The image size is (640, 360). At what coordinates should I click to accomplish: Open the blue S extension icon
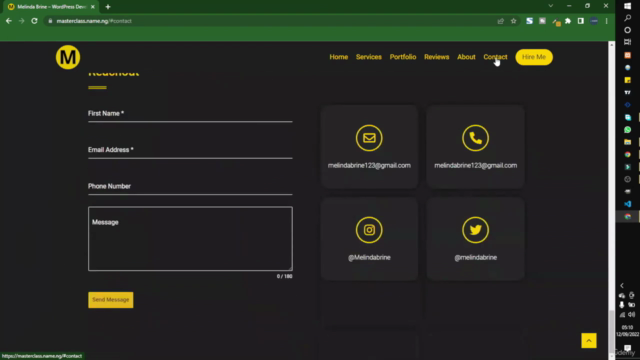click(529, 21)
